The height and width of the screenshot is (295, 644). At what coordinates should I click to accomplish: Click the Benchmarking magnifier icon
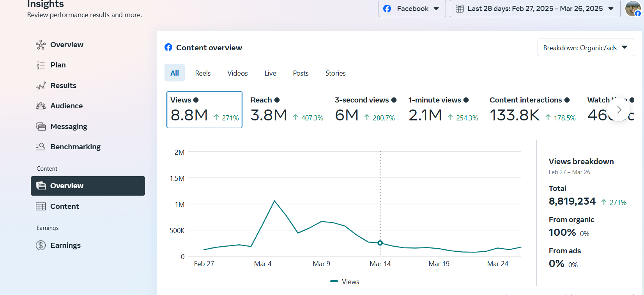(41, 147)
